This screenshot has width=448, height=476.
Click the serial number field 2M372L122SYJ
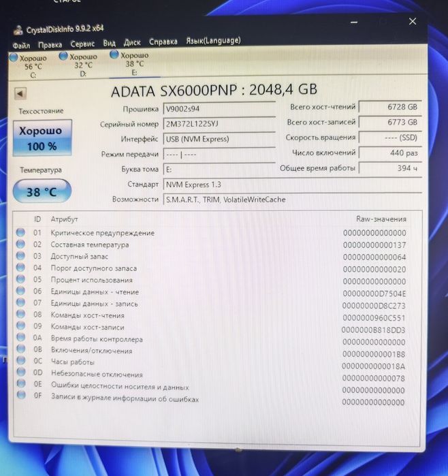[x=219, y=124]
